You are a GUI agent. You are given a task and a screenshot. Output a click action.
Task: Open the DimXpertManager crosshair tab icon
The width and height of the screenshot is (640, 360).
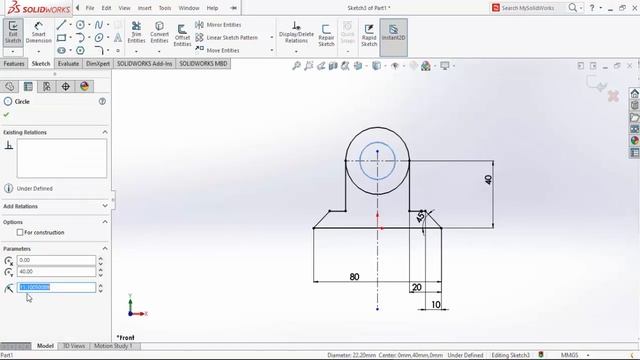66,86
